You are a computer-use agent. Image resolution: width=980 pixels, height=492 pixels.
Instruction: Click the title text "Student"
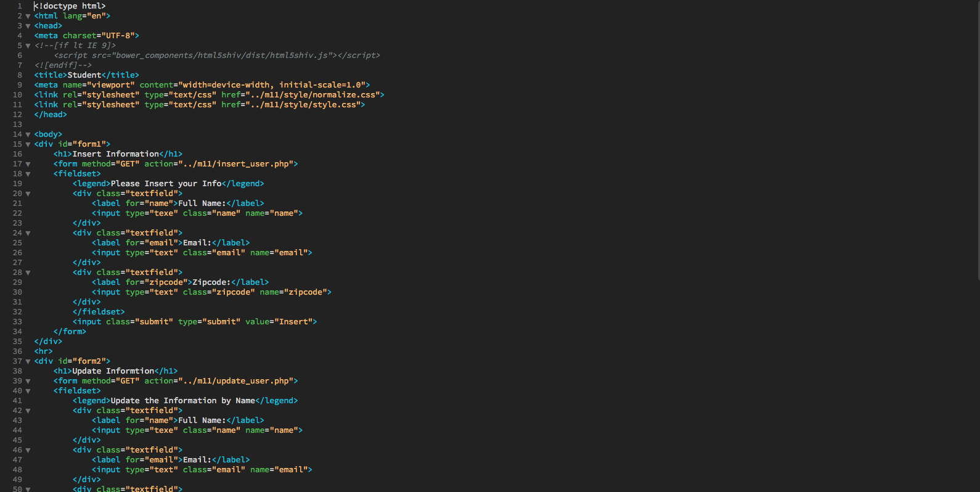84,75
